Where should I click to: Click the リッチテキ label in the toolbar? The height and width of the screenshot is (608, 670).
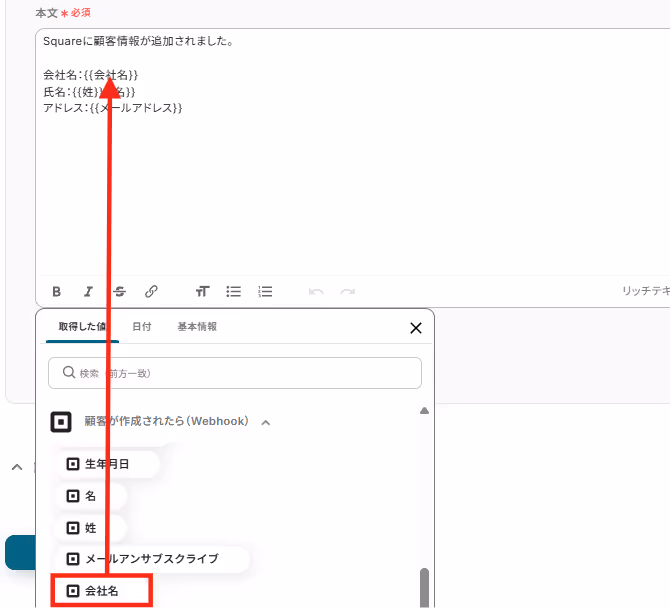click(x=646, y=291)
